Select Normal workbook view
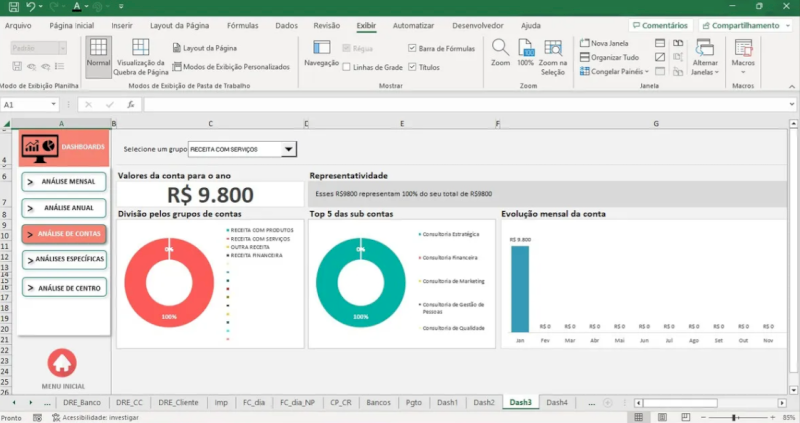800x423 pixels. tap(98, 53)
